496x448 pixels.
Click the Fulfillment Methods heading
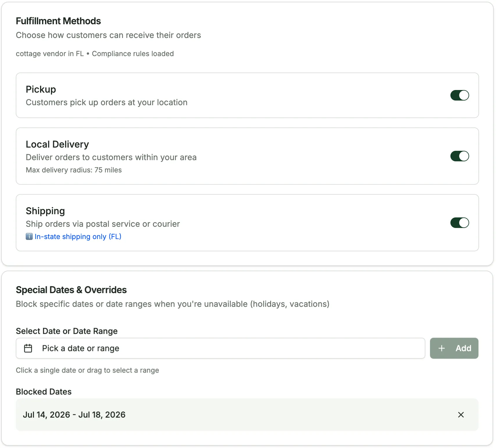click(x=58, y=21)
